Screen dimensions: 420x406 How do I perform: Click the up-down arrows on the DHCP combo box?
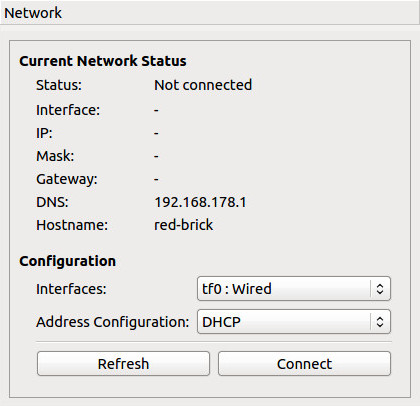pyautogui.click(x=380, y=322)
